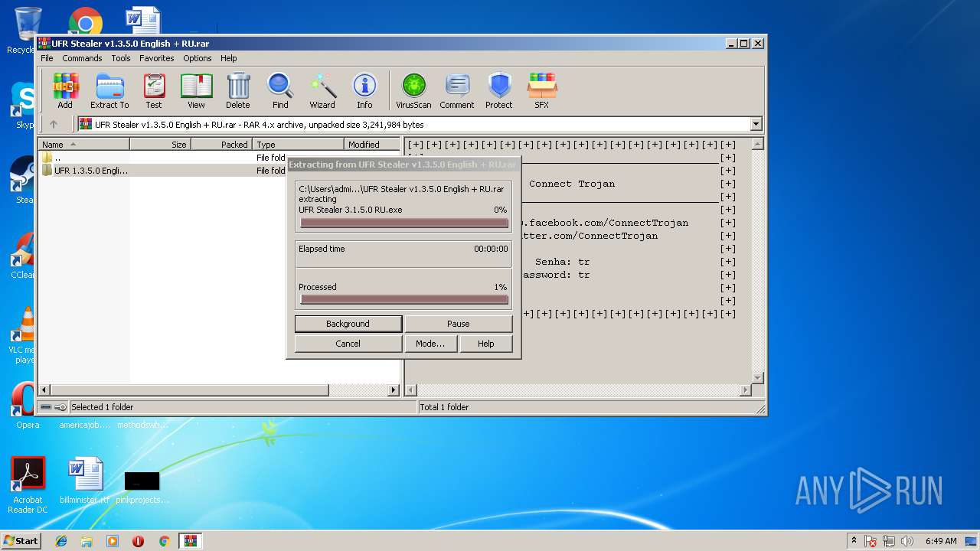Screen dimensions: 980x551
Task: Click the file list horizontal scrollbar
Action: click(219, 390)
